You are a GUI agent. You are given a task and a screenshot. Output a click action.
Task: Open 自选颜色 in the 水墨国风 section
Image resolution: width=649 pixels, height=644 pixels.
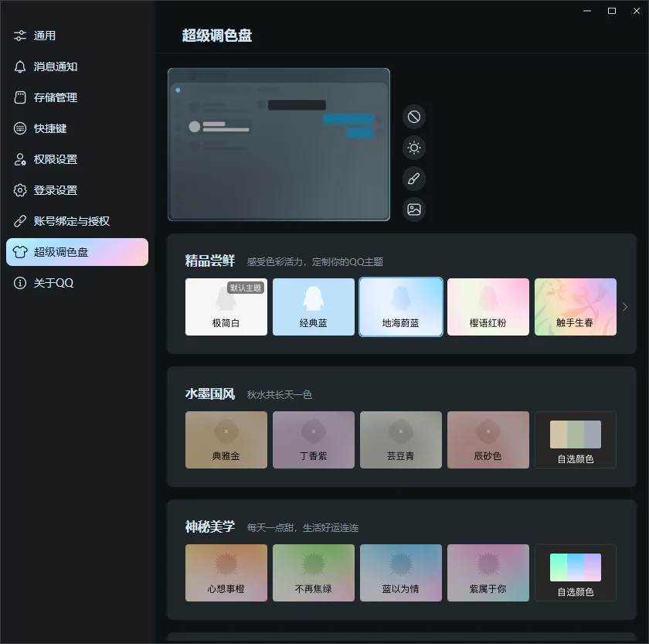pyautogui.click(x=576, y=440)
